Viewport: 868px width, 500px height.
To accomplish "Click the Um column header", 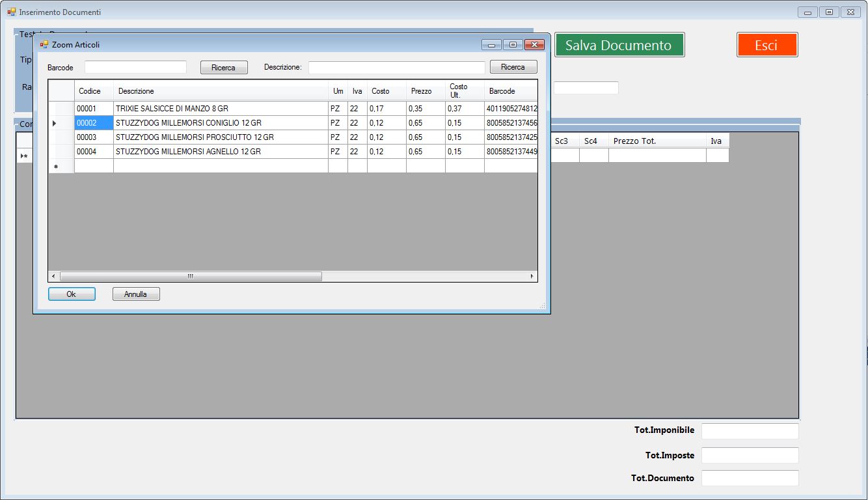I will (338, 91).
